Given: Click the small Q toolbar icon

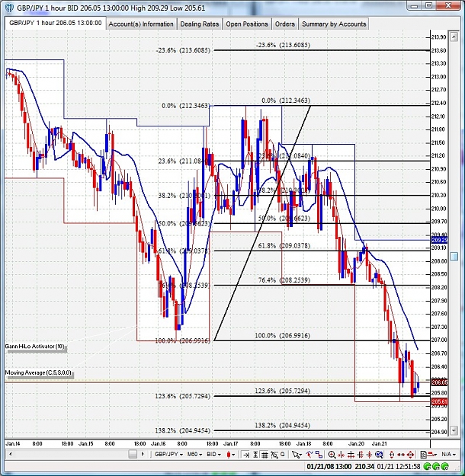Looking at the screenshot, I should click(x=283, y=454).
